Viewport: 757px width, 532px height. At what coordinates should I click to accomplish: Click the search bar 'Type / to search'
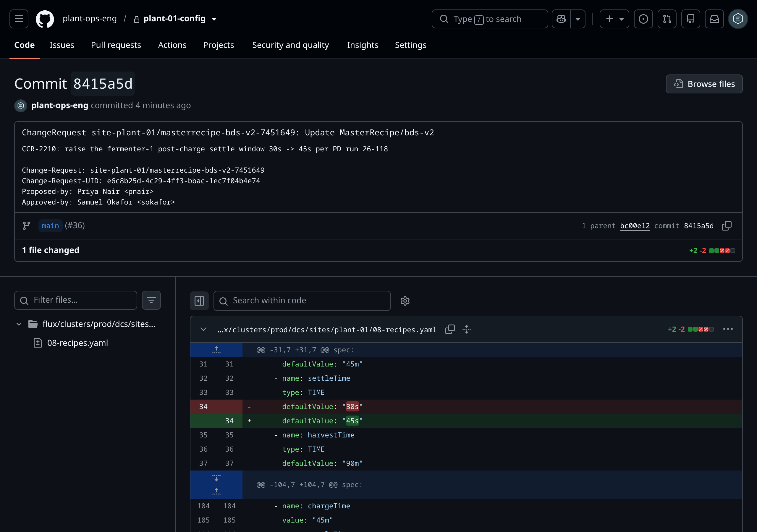490,19
